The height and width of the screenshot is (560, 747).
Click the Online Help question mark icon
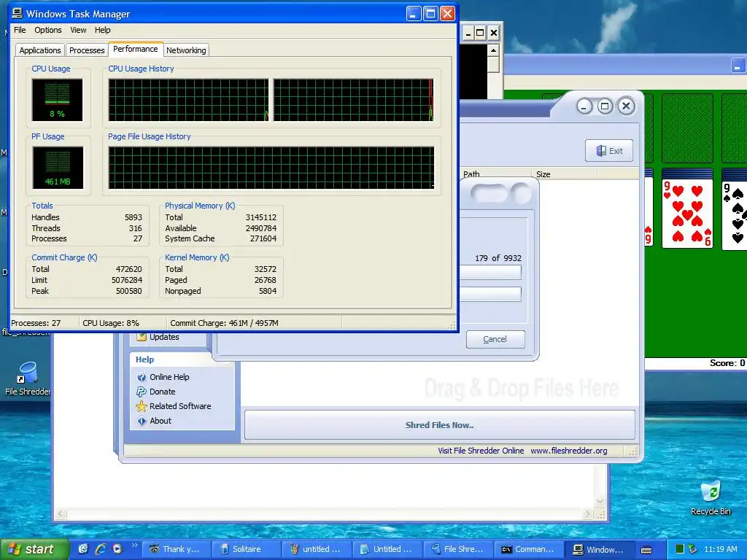[x=142, y=377]
